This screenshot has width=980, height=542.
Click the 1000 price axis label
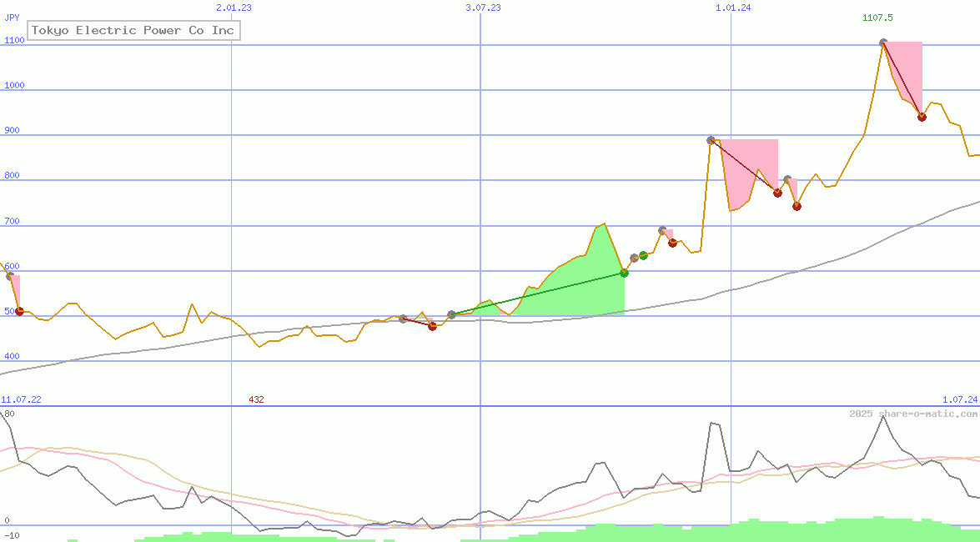coord(14,85)
